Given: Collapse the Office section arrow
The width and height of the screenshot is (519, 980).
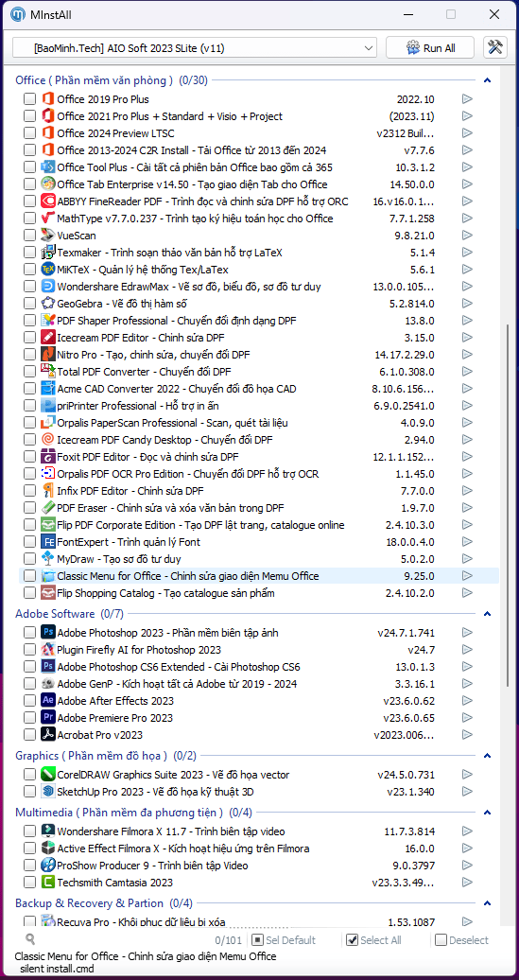Looking at the screenshot, I should point(488,80).
